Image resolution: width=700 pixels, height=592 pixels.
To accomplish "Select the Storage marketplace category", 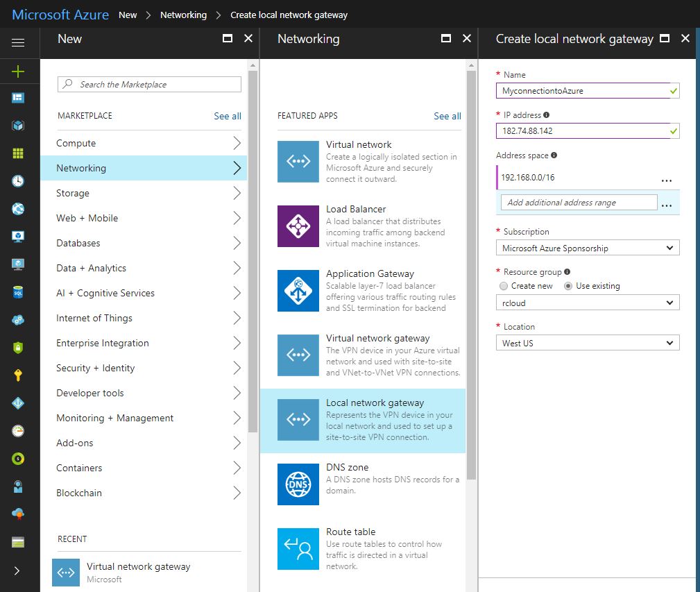I will pyautogui.click(x=73, y=193).
